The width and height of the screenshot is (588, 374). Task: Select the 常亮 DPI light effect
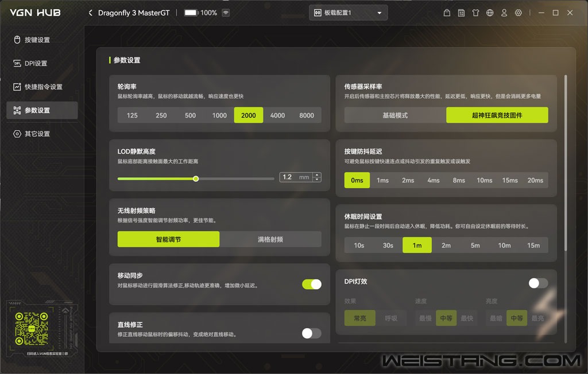(x=360, y=318)
